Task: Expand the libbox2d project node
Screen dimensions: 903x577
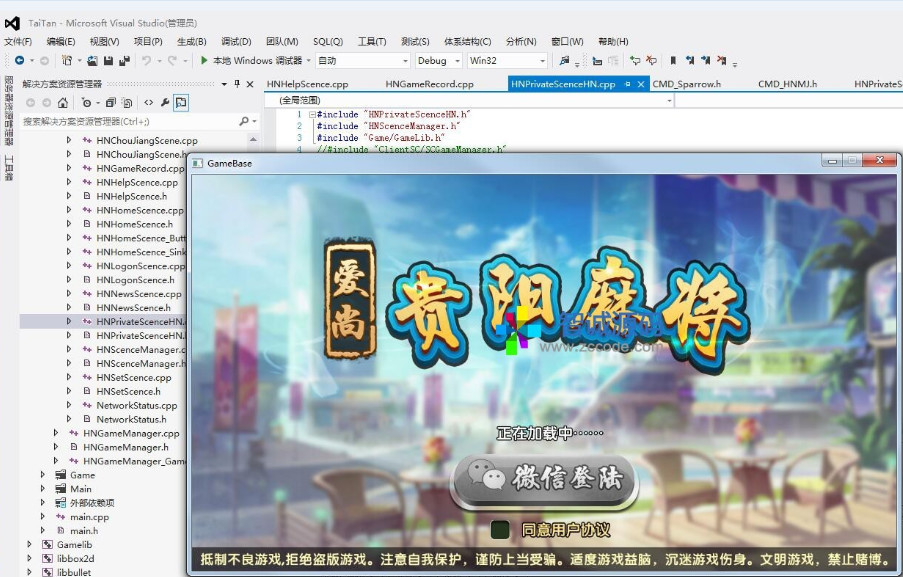Action: click(x=29, y=558)
